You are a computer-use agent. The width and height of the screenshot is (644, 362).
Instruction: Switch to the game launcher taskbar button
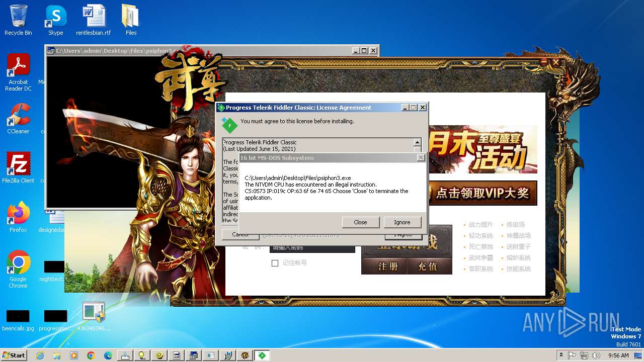pos(245,355)
